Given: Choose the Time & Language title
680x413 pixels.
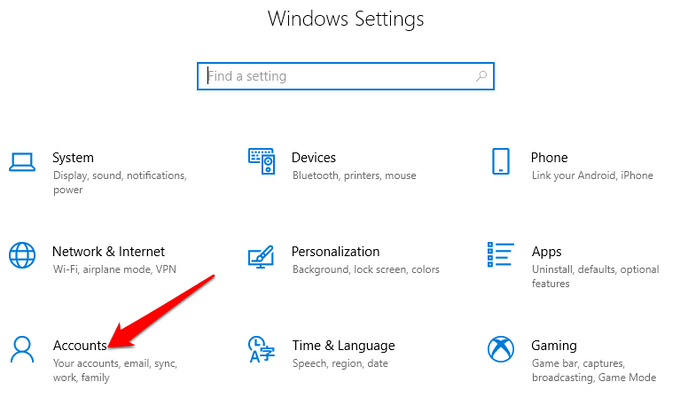Looking at the screenshot, I should point(343,345).
